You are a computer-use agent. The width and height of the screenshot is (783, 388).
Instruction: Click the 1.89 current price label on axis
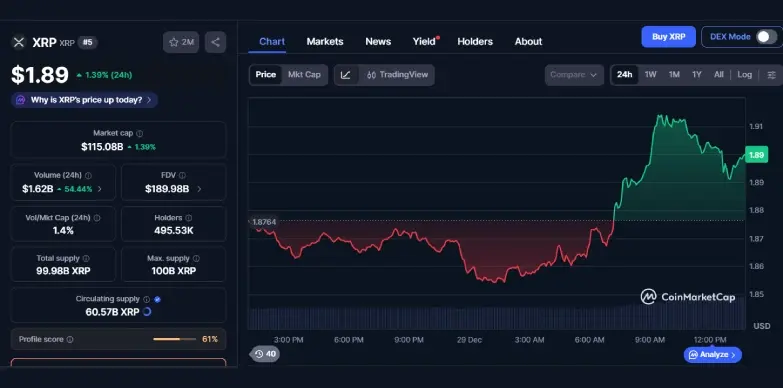coord(756,155)
